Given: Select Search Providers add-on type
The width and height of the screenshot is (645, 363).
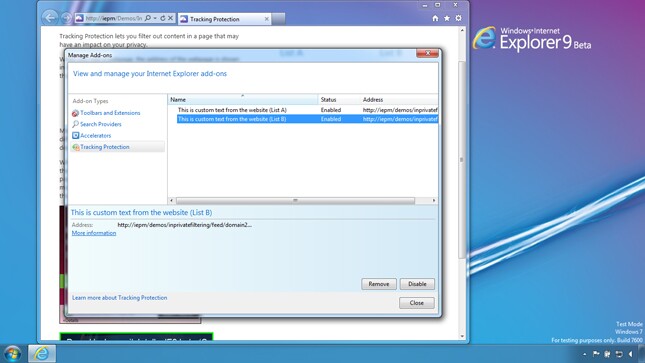Looking at the screenshot, I should pos(100,124).
